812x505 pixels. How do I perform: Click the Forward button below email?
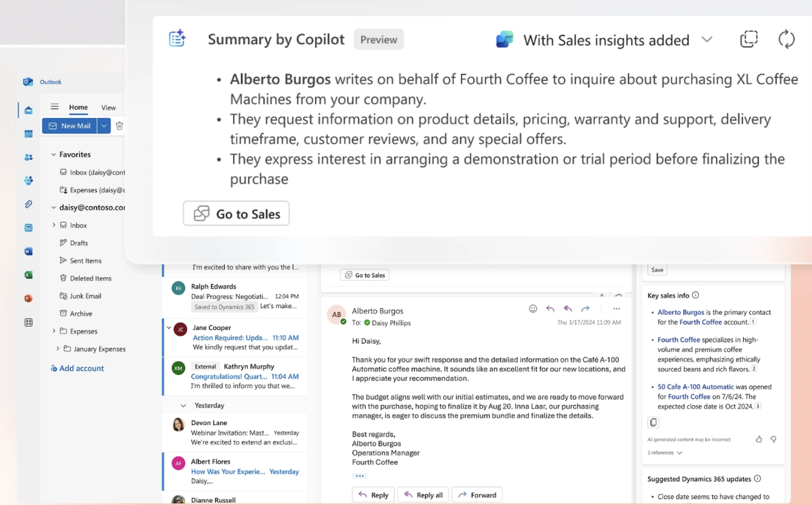(477, 495)
